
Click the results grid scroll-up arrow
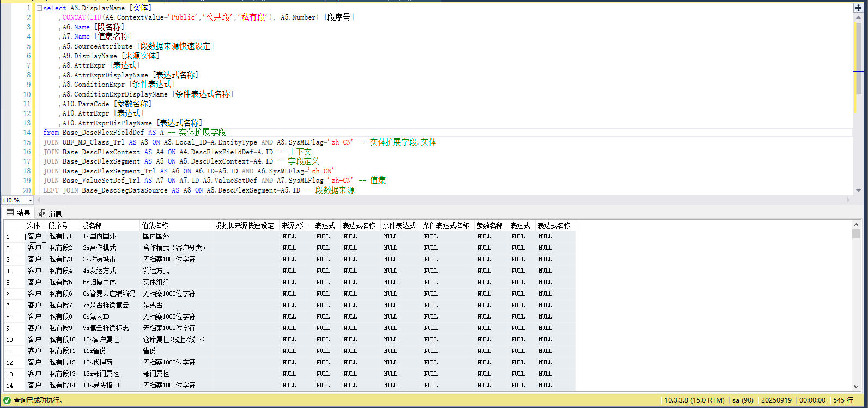(x=856, y=225)
